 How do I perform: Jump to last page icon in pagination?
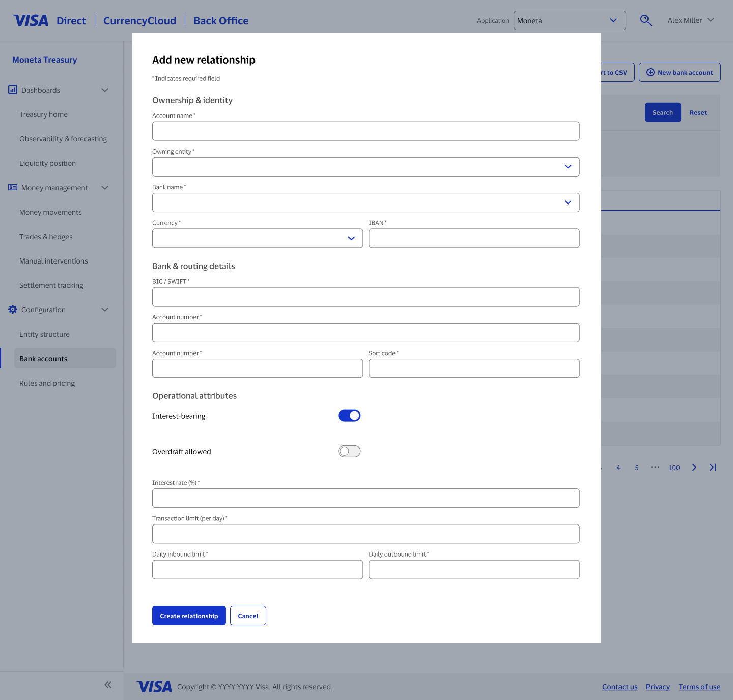coord(713,468)
